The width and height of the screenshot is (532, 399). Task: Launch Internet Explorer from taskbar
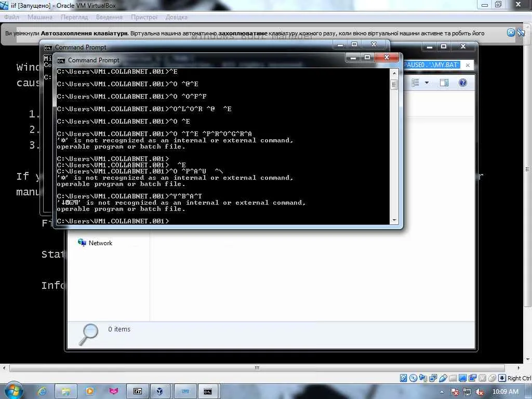coord(42,392)
